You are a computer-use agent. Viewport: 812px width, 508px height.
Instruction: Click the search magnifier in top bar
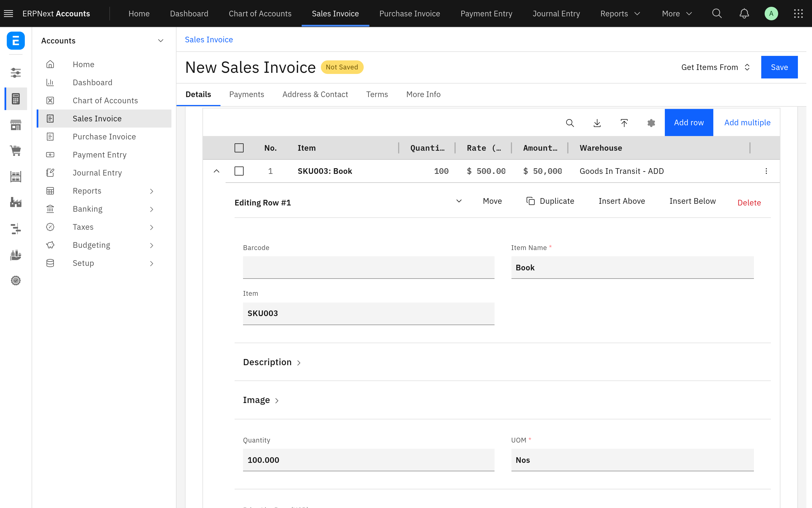coord(717,14)
